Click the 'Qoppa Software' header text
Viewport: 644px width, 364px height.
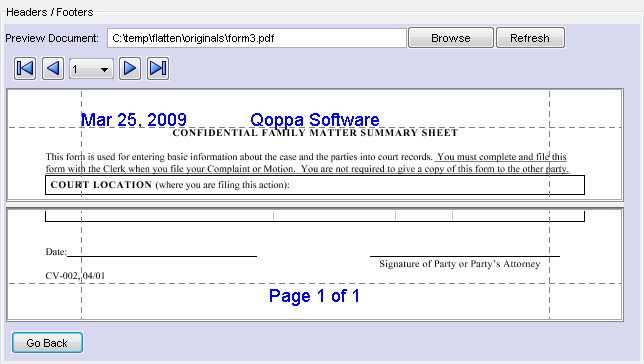(x=315, y=120)
